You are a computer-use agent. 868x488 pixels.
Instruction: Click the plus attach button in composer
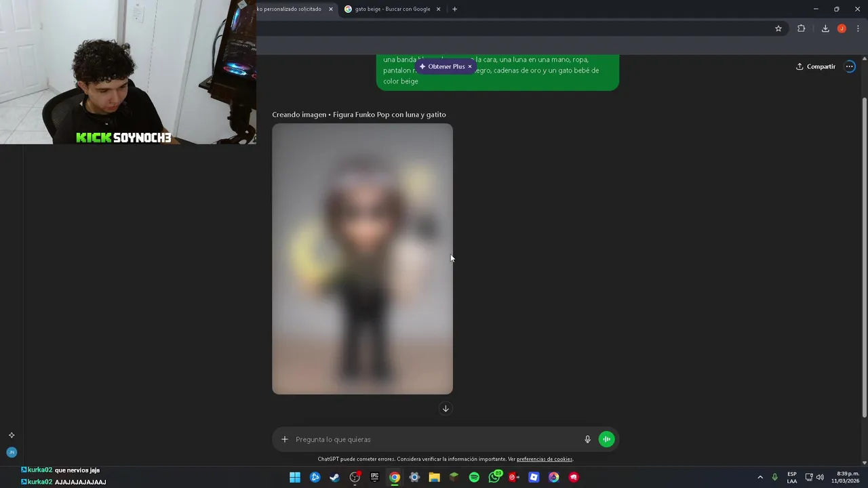[285, 439]
